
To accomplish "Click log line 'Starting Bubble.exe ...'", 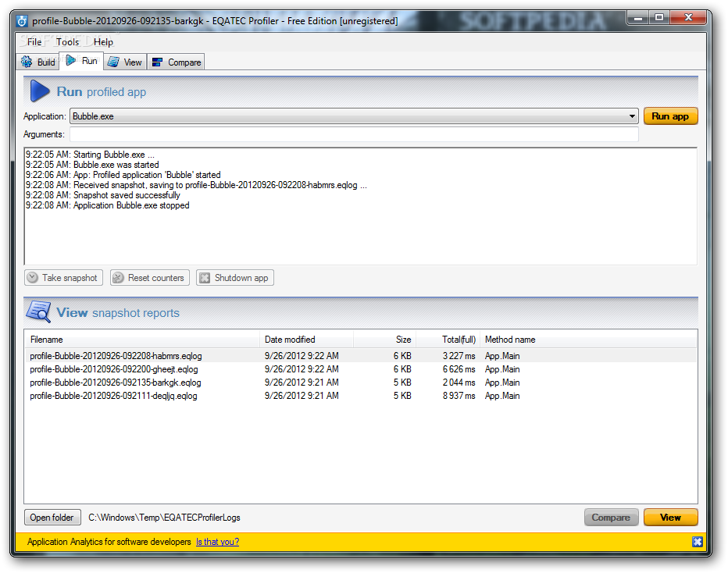I will coord(90,155).
